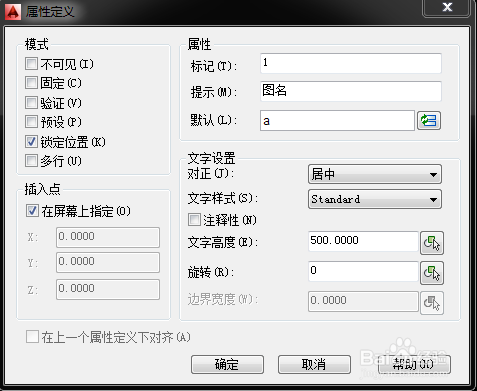The image size is (477, 391).
Task: Click the 默认(L) field containing a
Action: (337, 121)
